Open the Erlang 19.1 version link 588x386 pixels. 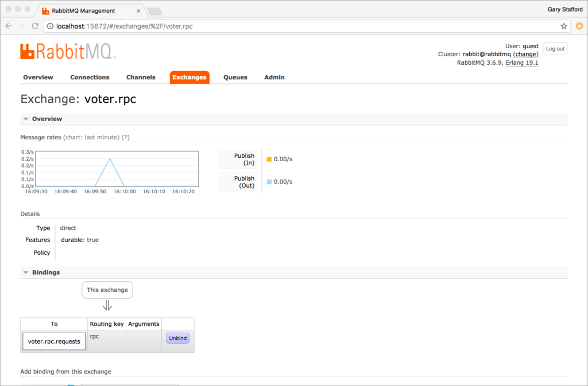(x=521, y=63)
